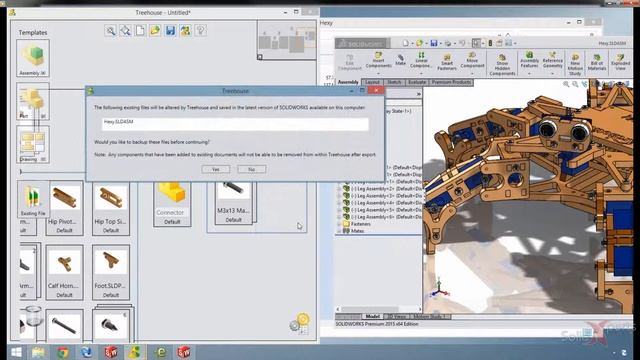Select the Hip Pivot part node

tap(64, 208)
